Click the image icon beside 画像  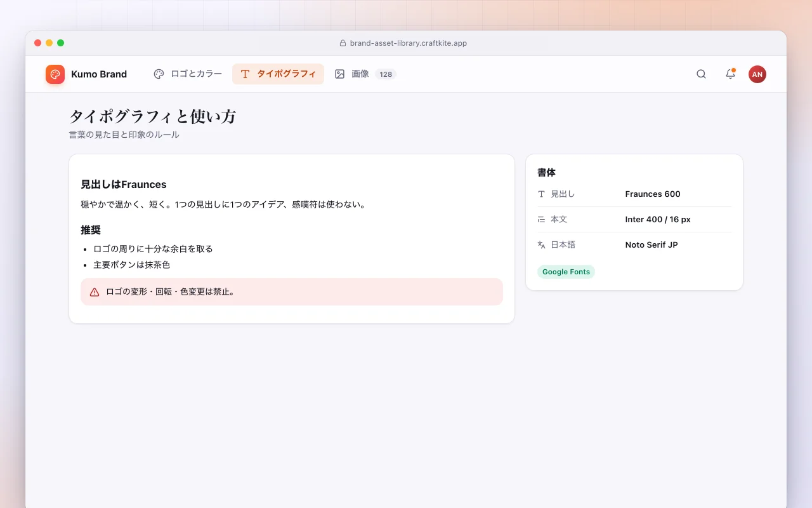(x=339, y=74)
